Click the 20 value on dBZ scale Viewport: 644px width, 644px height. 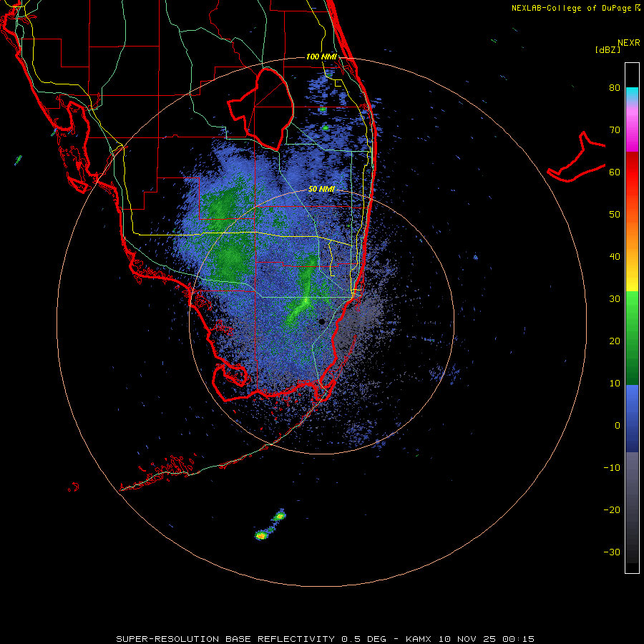615,341
